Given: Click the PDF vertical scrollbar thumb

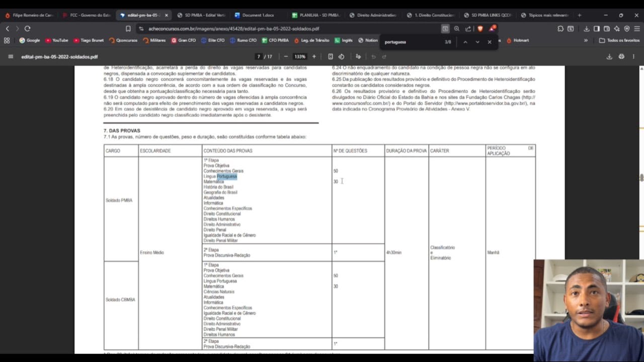Looking at the screenshot, I should click(x=641, y=178).
